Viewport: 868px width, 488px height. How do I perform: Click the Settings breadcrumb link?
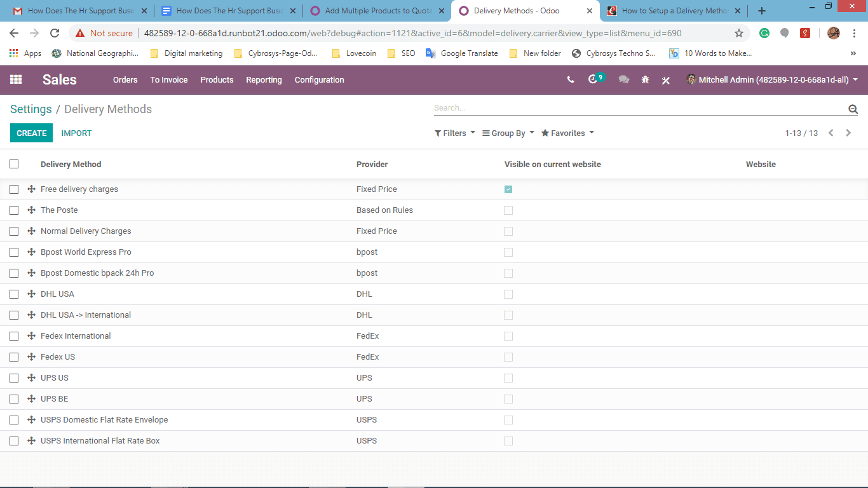pyautogui.click(x=31, y=109)
